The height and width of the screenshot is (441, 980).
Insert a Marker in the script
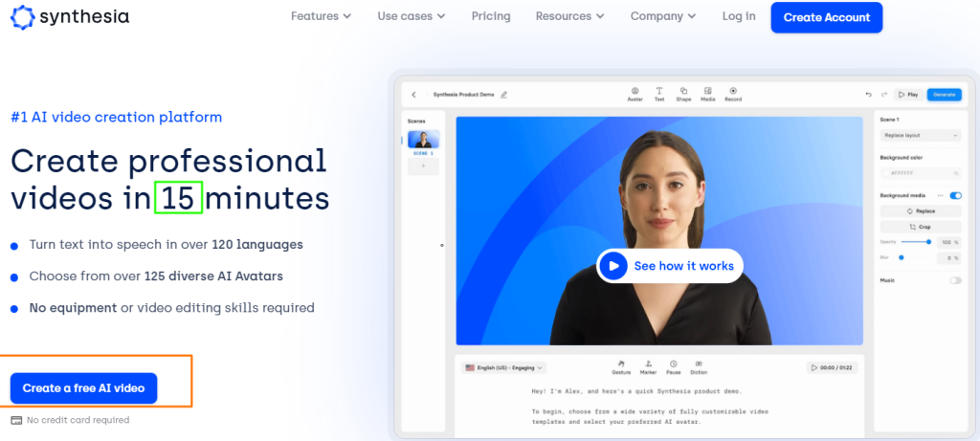coord(648,367)
